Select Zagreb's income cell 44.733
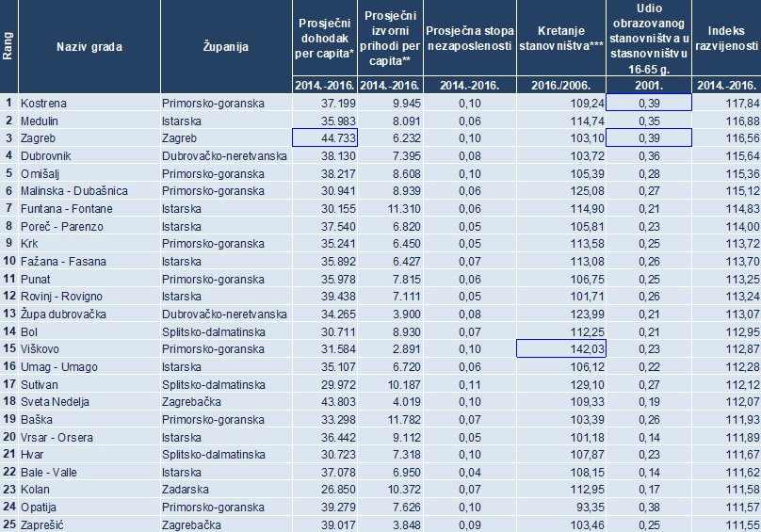Screen dimensions: 761x532 325,137
